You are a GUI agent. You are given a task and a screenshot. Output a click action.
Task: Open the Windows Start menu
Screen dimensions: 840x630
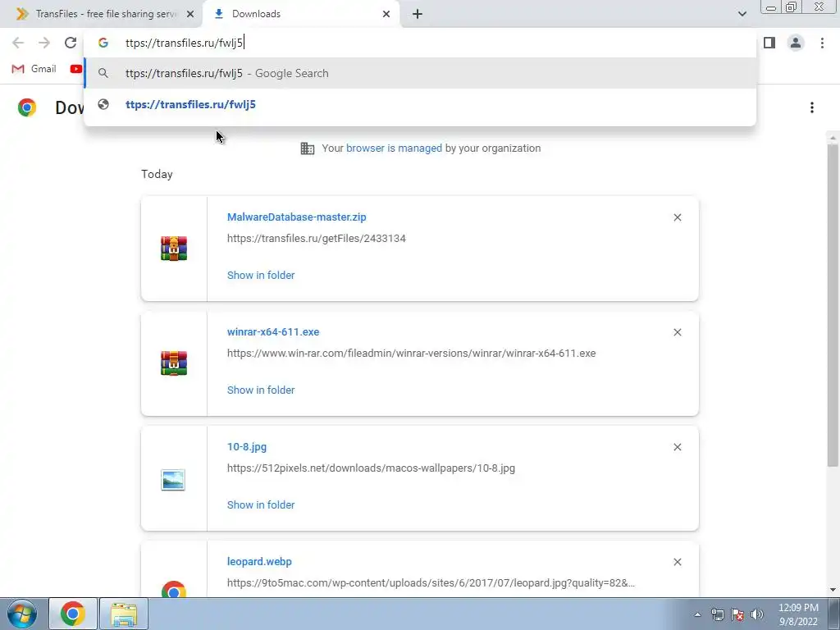click(21, 614)
